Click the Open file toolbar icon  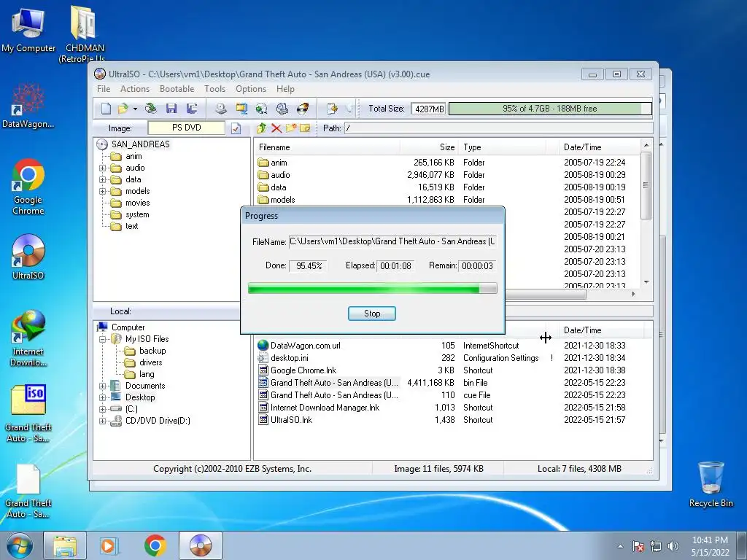pos(123,109)
